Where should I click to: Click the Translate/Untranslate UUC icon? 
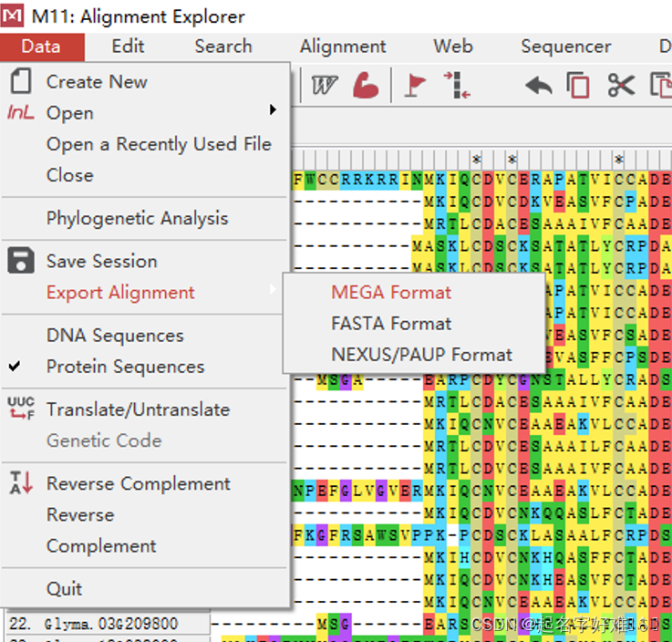[x=21, y=408]
